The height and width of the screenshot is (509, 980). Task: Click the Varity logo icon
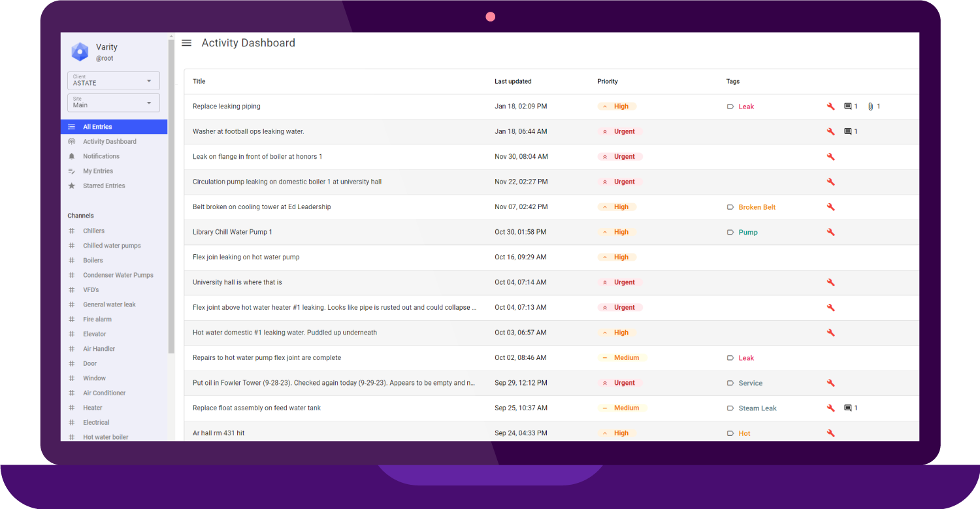point(80,52)
